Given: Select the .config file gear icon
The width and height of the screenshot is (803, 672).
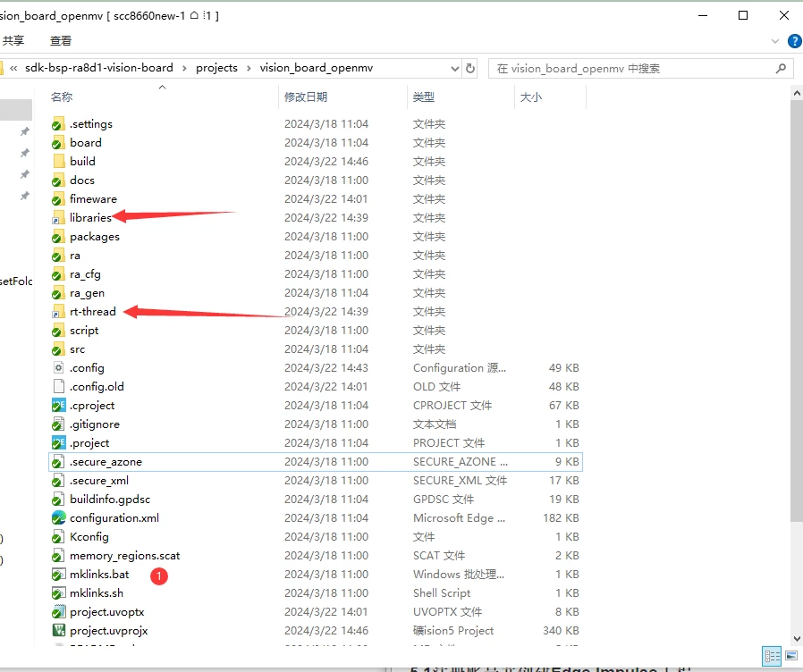Looking at the screenshot, I should click(x=58, y=368).
